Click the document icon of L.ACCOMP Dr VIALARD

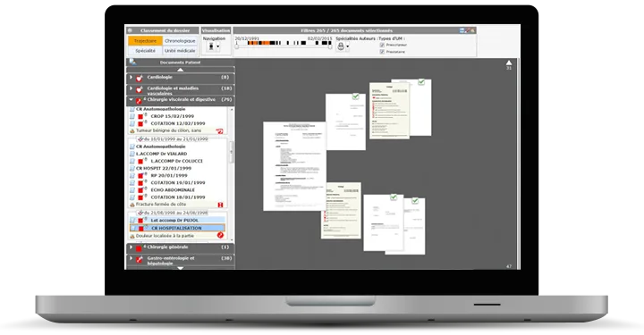pos(132,154)
